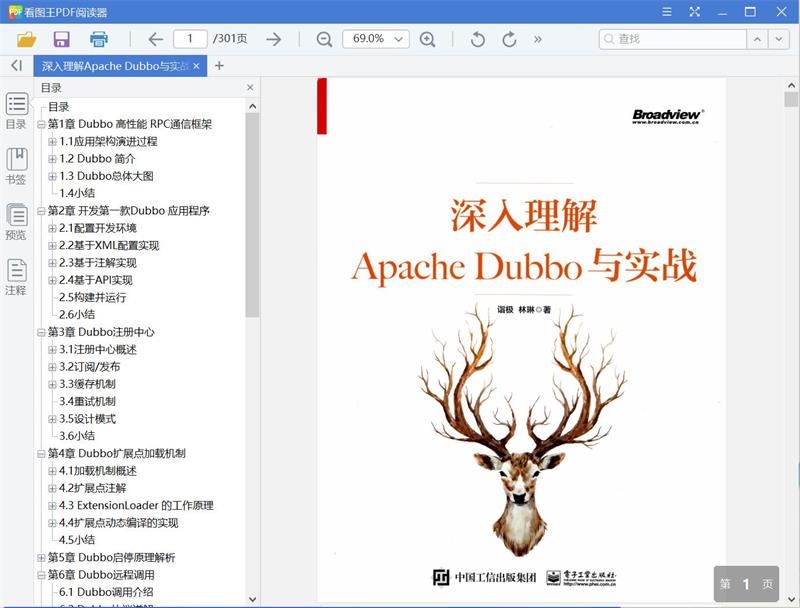Open the 目录 outline sidebar panel
Screen dimensions: 800x608
[x=17, y=111]
